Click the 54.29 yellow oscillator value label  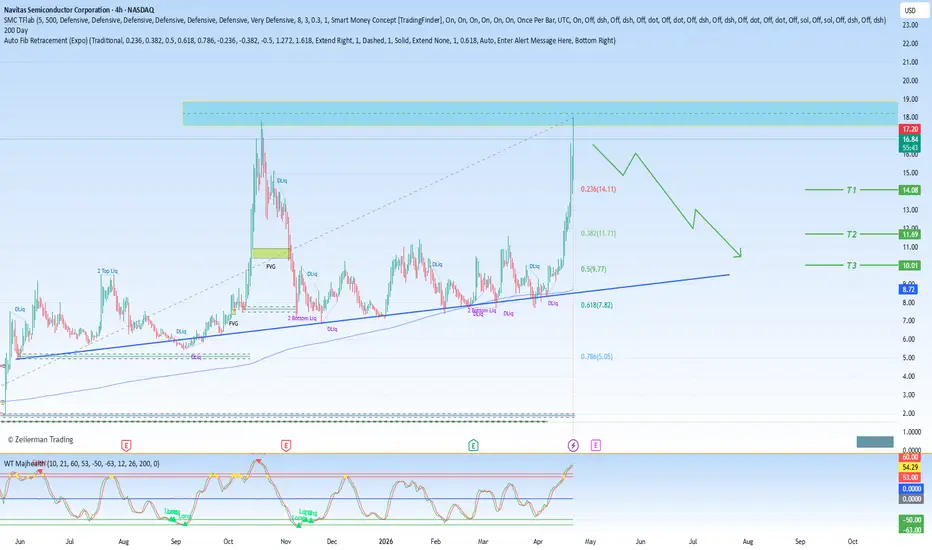click(x=910, y=467)
